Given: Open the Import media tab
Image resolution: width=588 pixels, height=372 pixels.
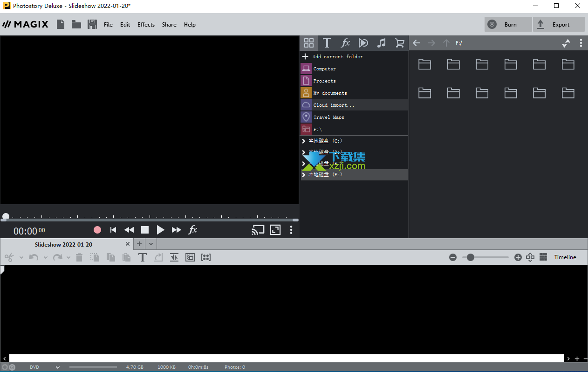Looking at the screenshot, I should pyautogui.click(x=309, y=43).
